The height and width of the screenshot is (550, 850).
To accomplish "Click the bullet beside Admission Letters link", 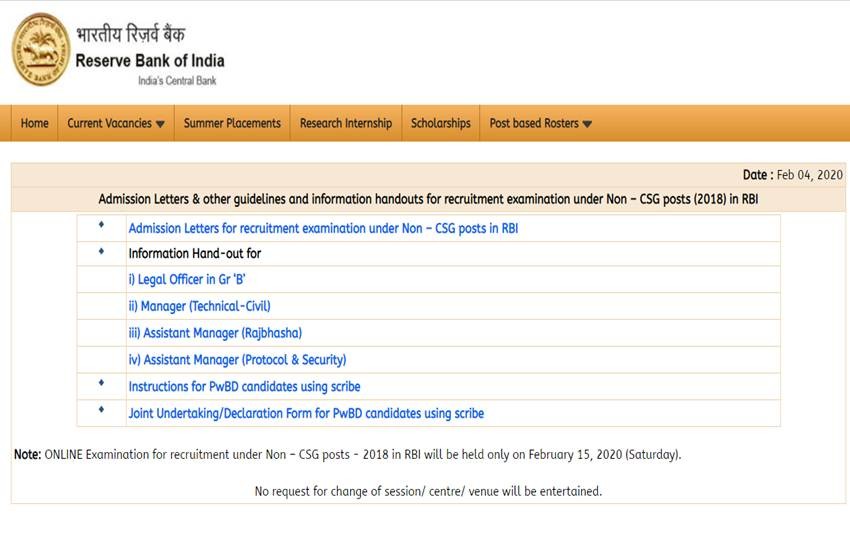I will pos(101,226).
